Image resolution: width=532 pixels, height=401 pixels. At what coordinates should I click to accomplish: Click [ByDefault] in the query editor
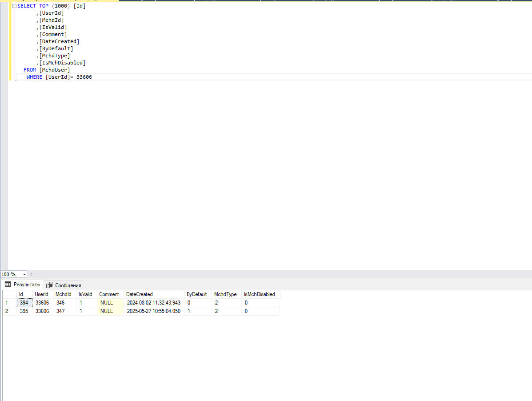point(56,48)
